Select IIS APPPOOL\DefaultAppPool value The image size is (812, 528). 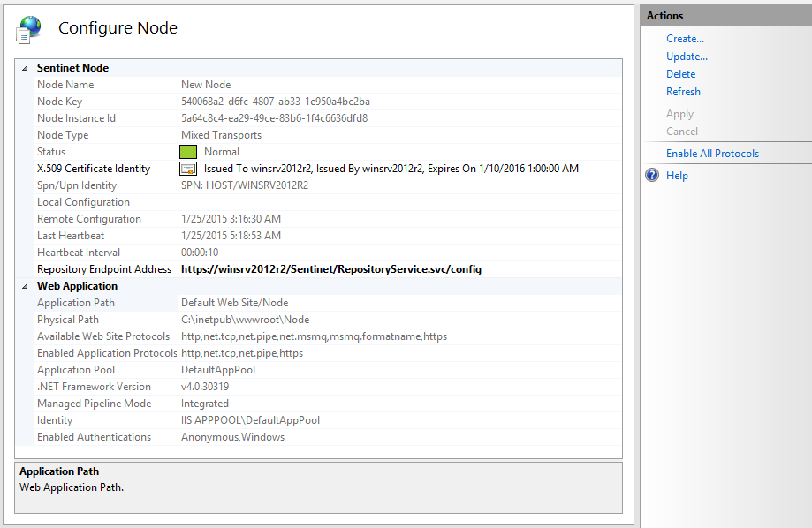coord(250,420)
